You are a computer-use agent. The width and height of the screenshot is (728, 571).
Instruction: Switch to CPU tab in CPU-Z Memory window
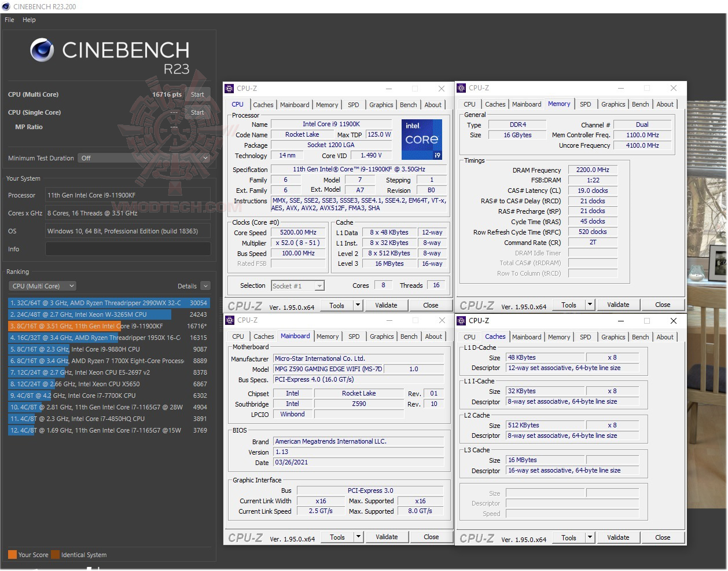tap(470, 104)
